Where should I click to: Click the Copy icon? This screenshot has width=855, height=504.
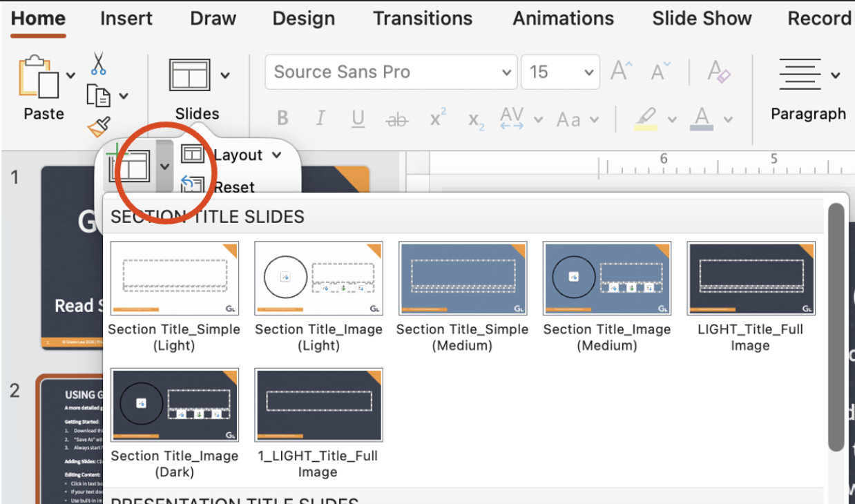pos(98,95)
